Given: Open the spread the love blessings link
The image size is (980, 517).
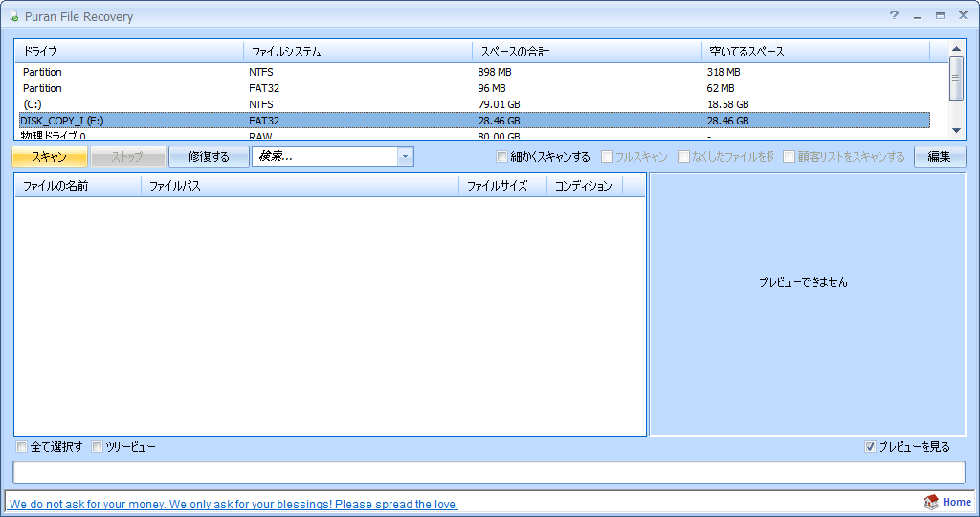Looking at the screenshot, I should tap(234, 504).
